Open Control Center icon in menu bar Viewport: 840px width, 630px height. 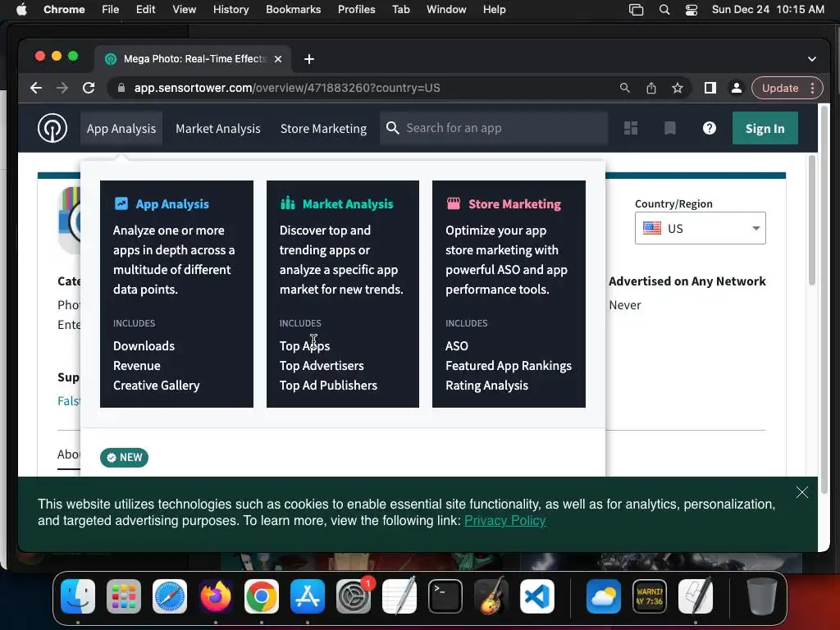pos(692,10)
